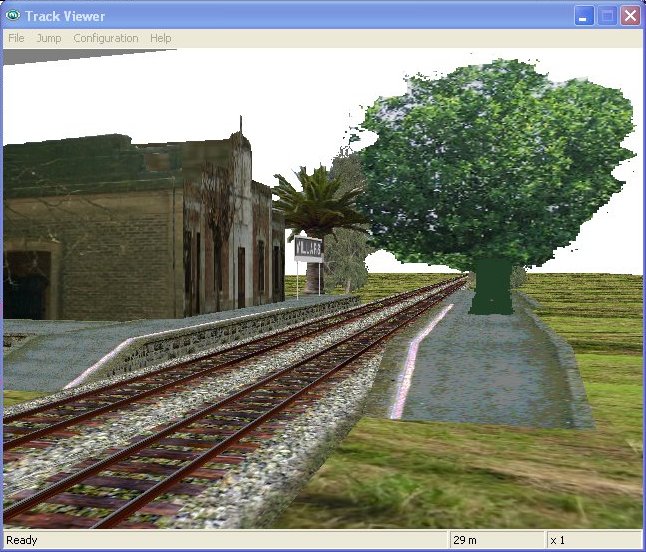The height and width of the screenshot is (552, 646).
Task: Click the Track Viewer title bar text
Action: [x=65, y=16]
